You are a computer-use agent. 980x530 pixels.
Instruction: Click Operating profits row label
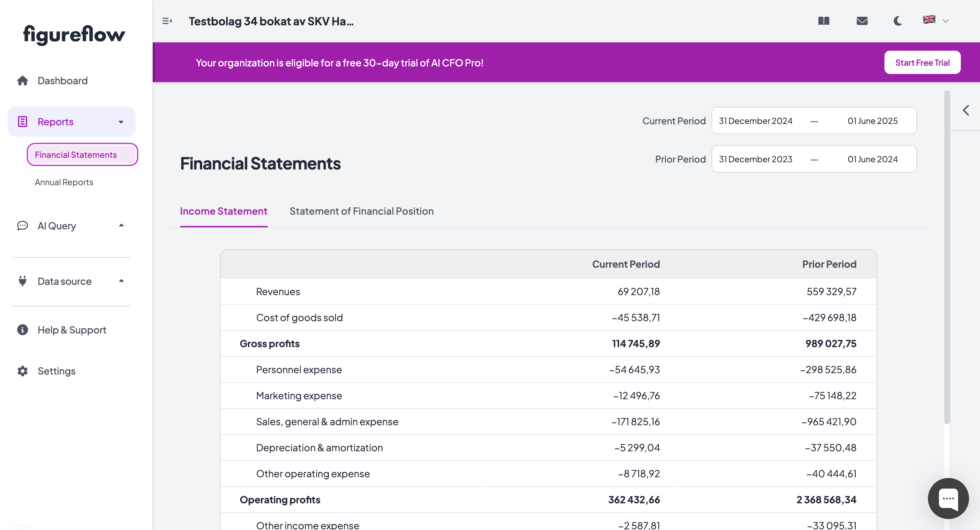tap(280, 500)
